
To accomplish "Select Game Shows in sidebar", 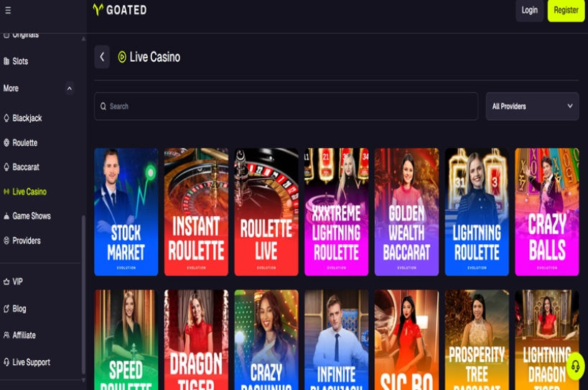I will point(27,216).
